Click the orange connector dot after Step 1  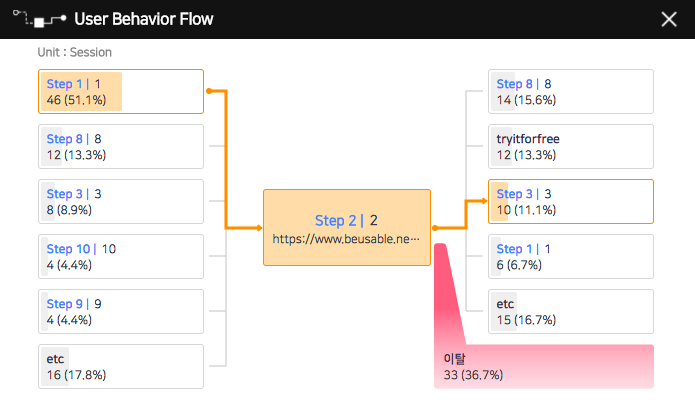click(209, 91)
